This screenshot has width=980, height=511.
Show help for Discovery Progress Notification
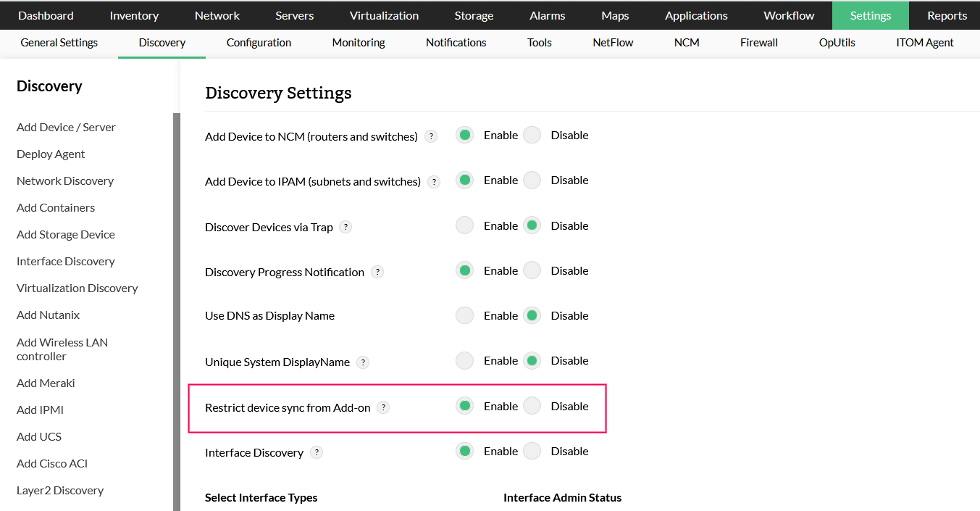click(377, 272)
